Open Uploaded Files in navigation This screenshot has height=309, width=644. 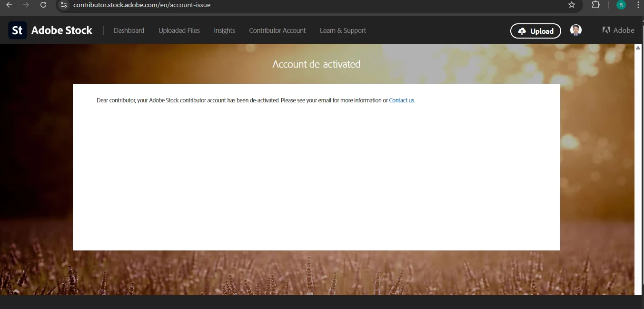tap(179, 30)
